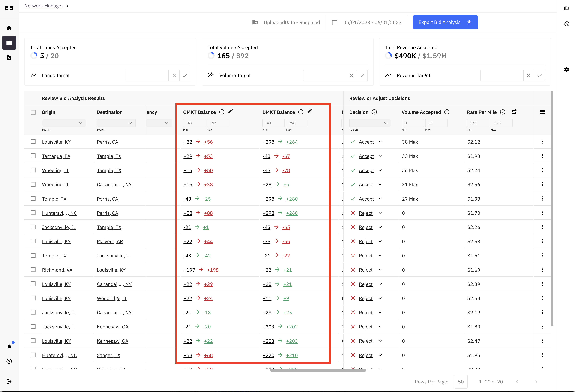575x392 pixels.
Task: Open the folder icon in sidebar
Action: (x=9, y=43)
